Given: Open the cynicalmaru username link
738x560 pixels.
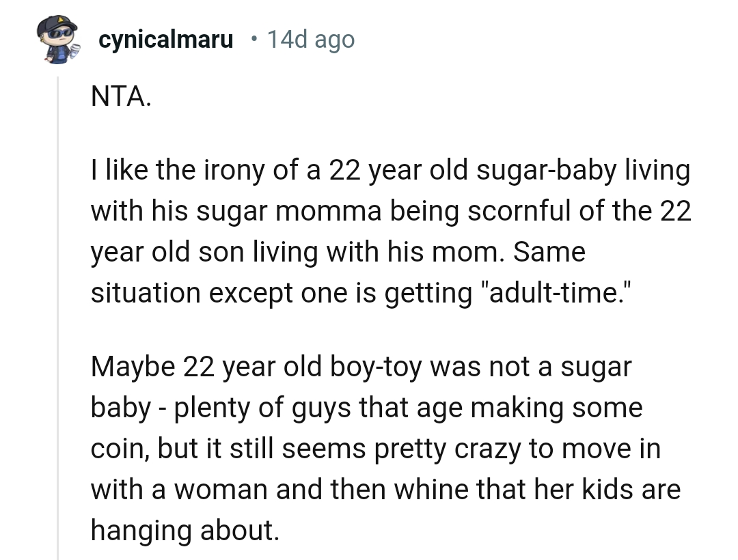Looking at the screenshot, I should [165, 39].
